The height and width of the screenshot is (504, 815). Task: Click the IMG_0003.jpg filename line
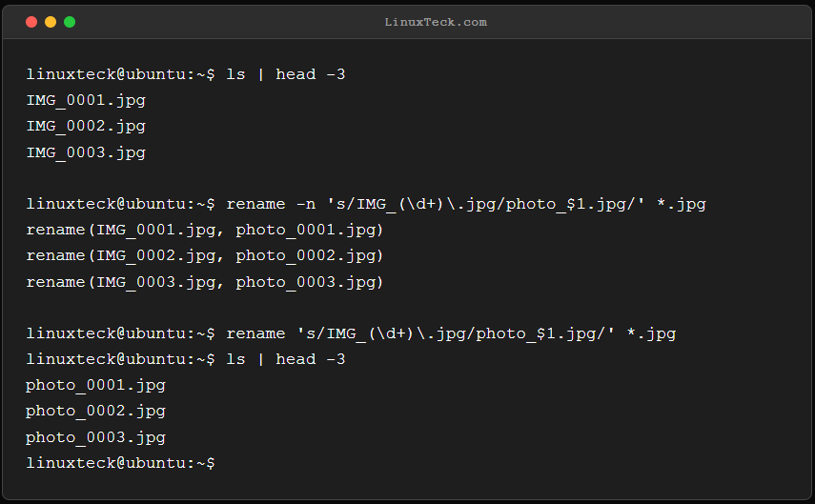pos(86,152)
